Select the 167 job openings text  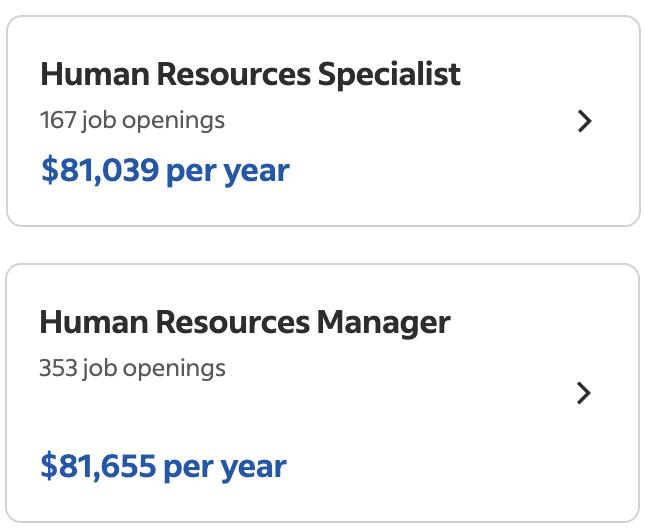pyautogui.click(x=132, y=121)
